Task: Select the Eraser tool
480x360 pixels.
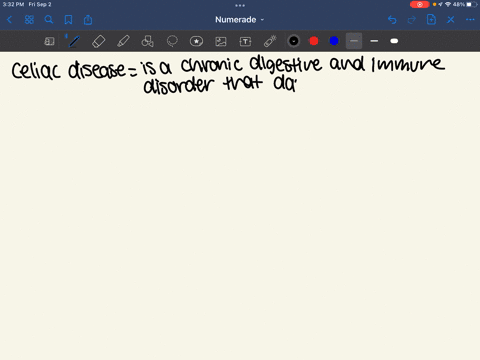Action: click(x=98, y=41)
